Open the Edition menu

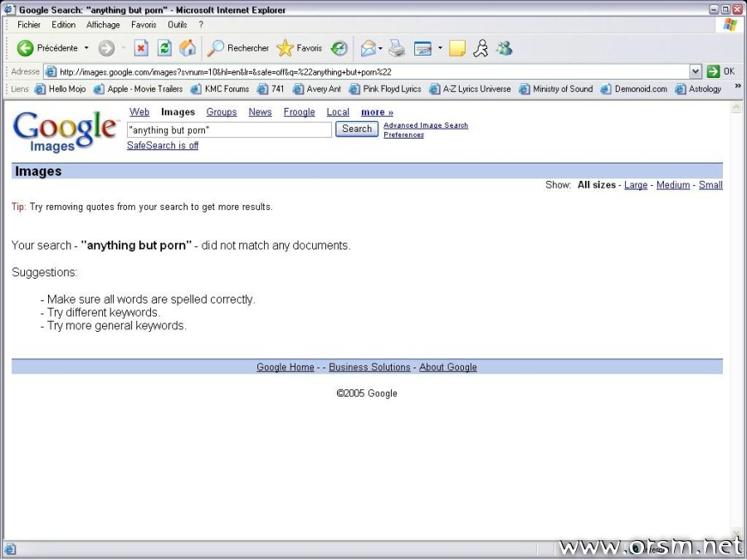pyautogui.click(x=63, y=25)
